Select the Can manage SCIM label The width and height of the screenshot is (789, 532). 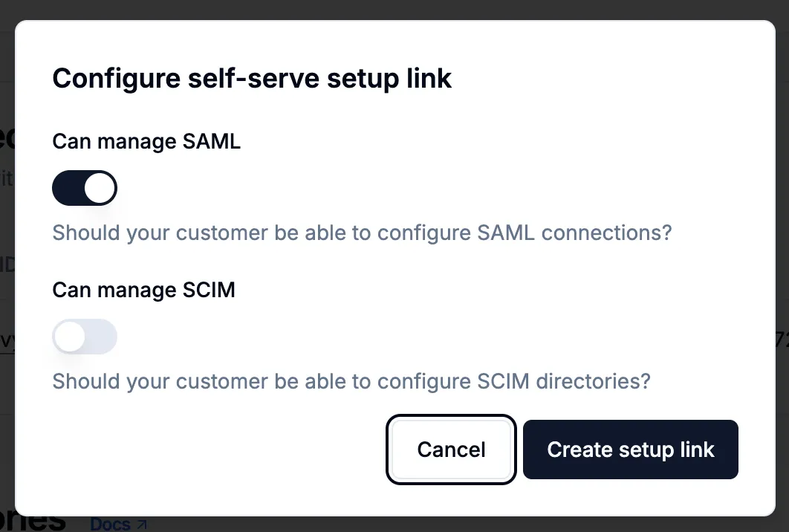[x=143, y=290]
